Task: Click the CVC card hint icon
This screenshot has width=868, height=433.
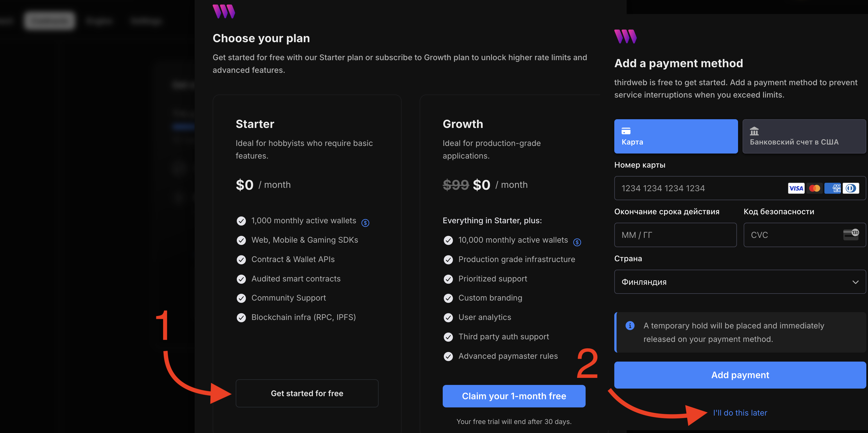Action: 851,234
